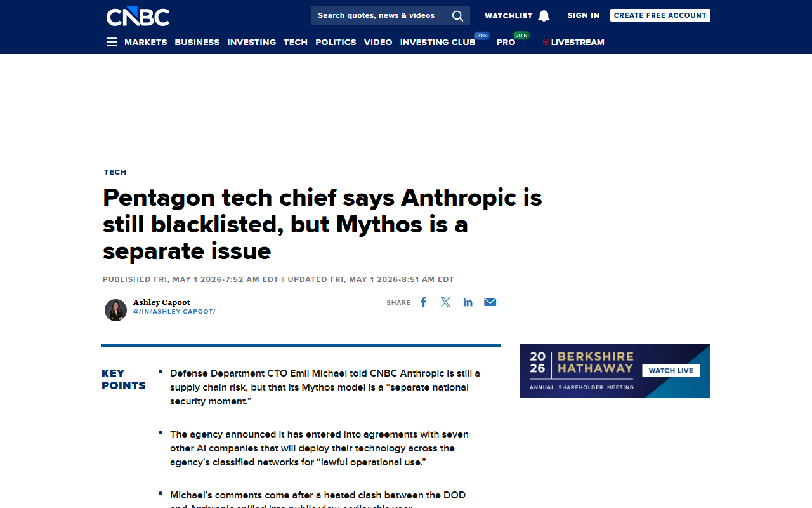Click the search magnifier icon
812x508 pixels.
tap(457, 16)
